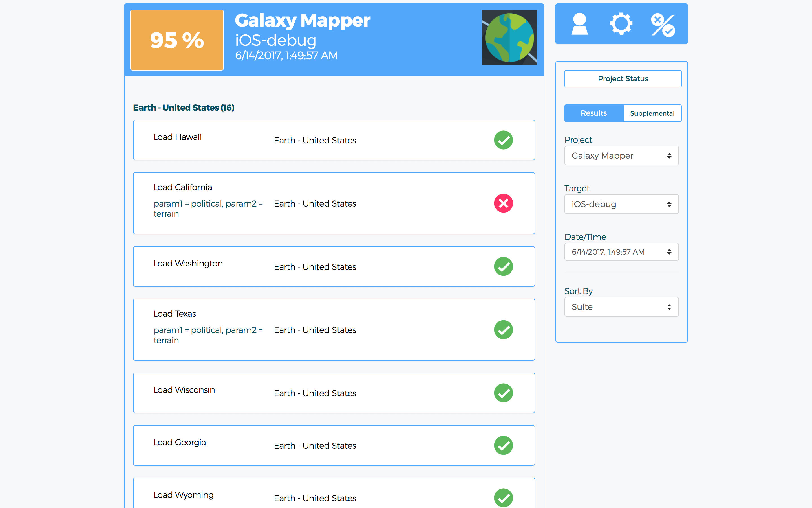This screenshot has width=812, height=508.
Task: Click the params text under Load Texas
Action: tap(208, 335)
